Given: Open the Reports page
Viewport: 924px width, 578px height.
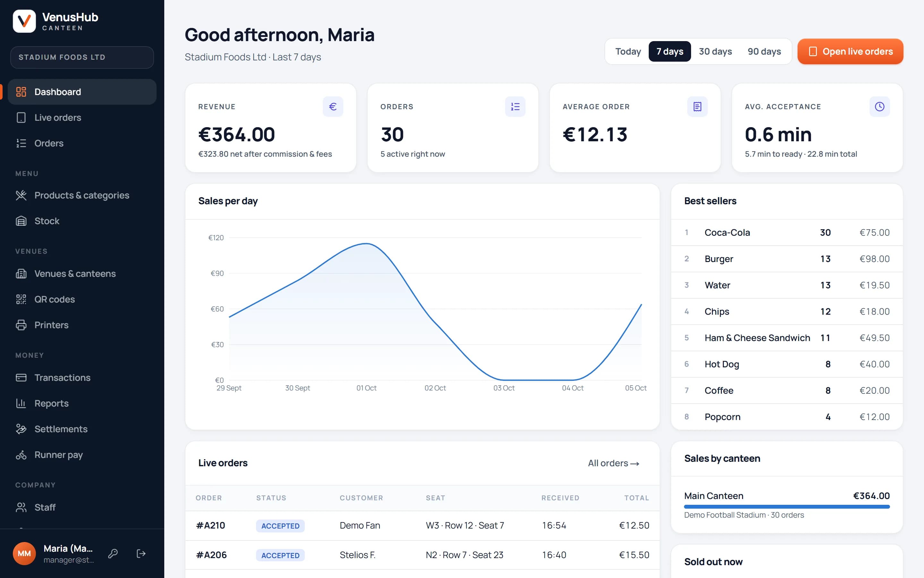Looking at the screenshot, I should 82,403.
